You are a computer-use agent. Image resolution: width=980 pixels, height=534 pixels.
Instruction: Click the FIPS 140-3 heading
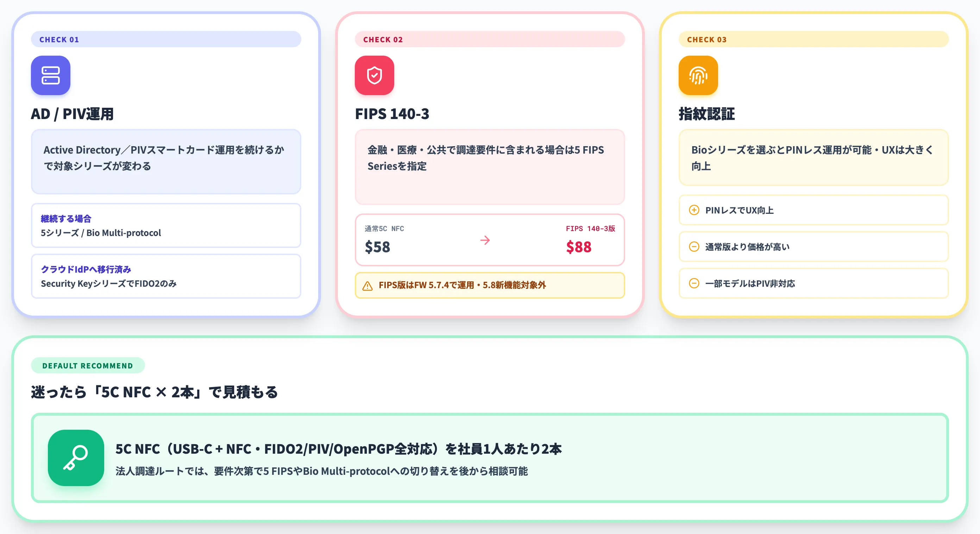(x=392, y=114)
